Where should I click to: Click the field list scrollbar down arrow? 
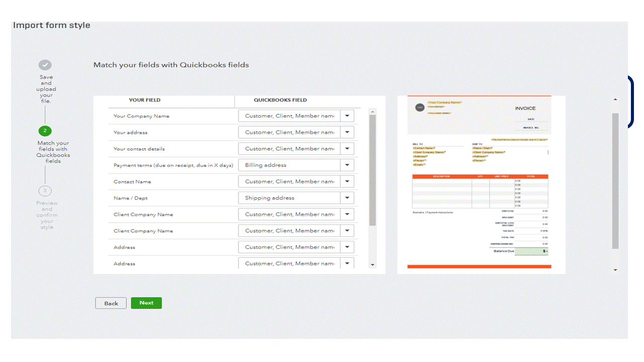pyautogui.click(x=372, y=264)
